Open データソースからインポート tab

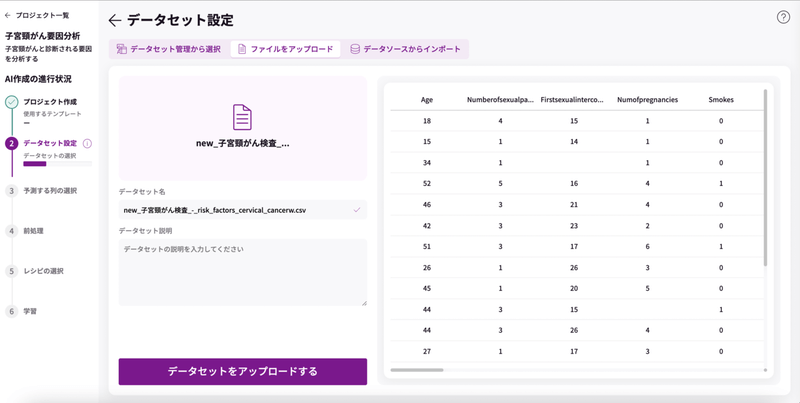click(x=405, y=49)
